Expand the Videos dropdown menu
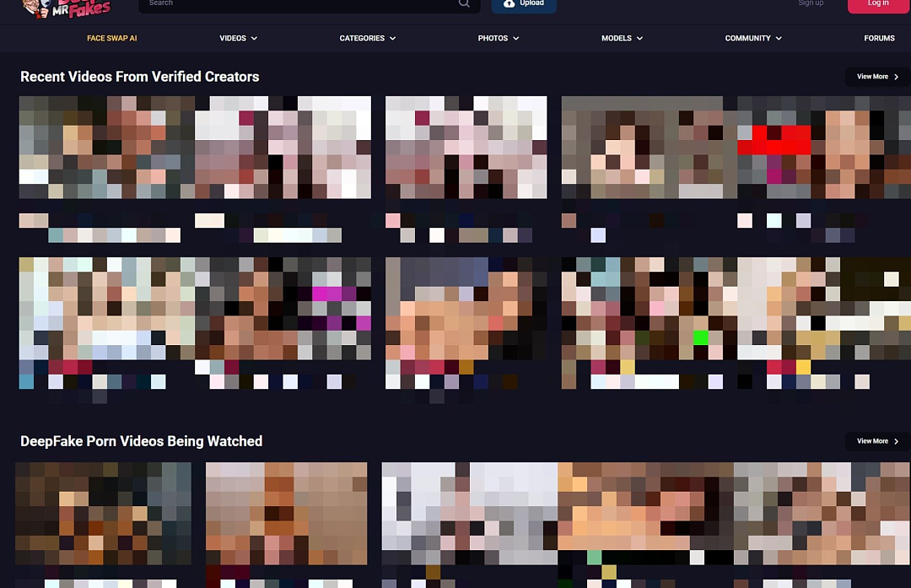 pyautogui.click(x=238, y=38)
